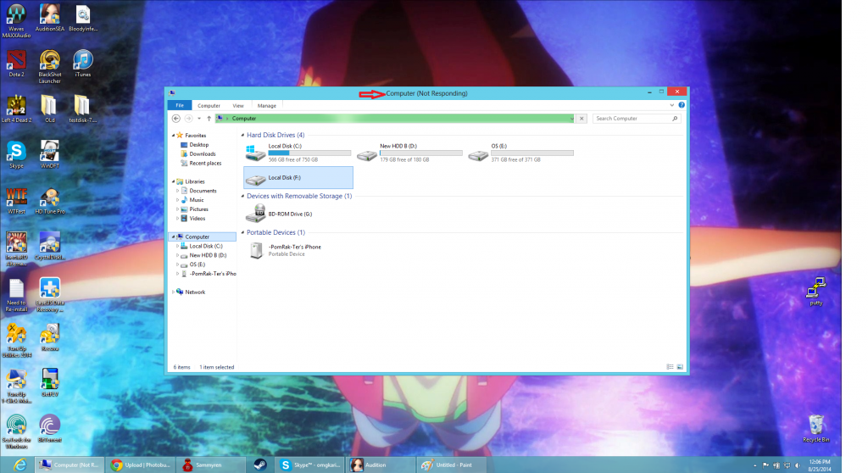Switch to large icons view in status bar
This screenshot has height=473, width=868.
pyautogui.click(x=680, y=367)
